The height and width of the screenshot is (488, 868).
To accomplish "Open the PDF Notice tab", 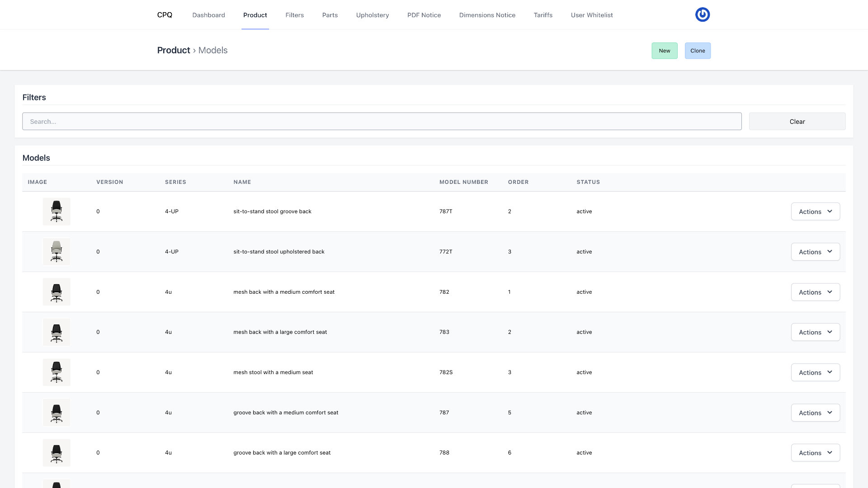I will [424, 15].
